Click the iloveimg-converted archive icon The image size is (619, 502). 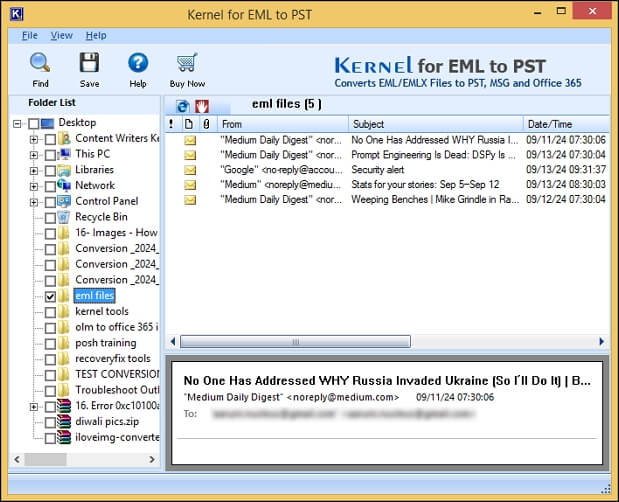tap(64, 437)
